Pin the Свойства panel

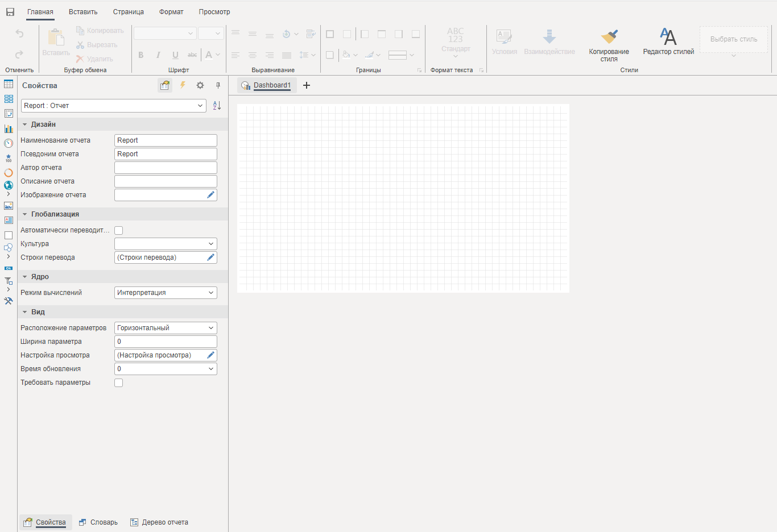point(218,85)
